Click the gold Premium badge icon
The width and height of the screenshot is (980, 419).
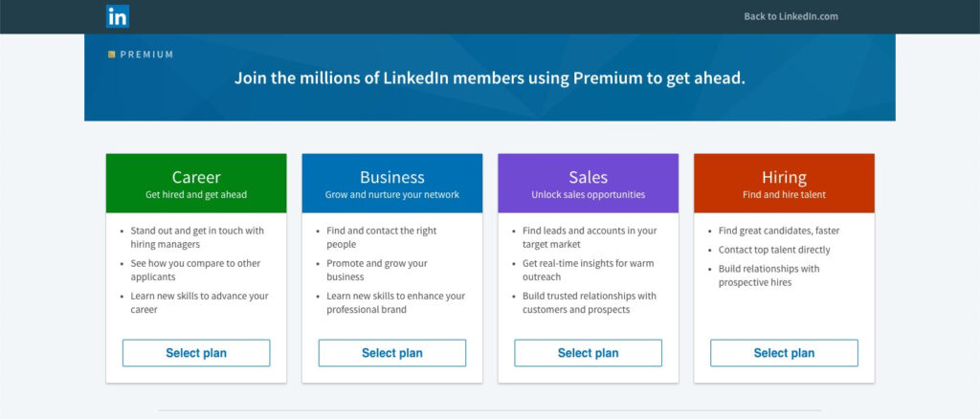(x=111, y=55)
